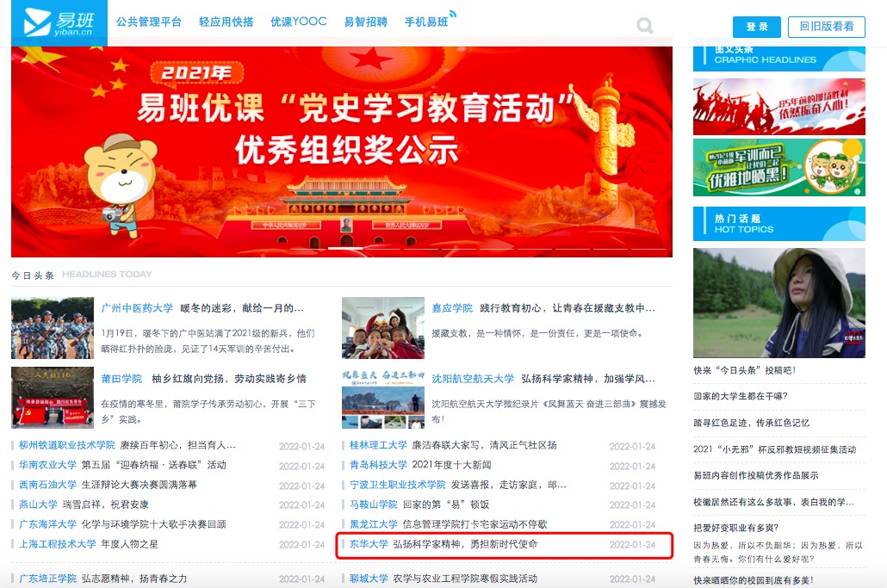The width and height of the screenshot is (887, 588).
Task: Click the red 图文头条 banner image
Action: (778, 107)
